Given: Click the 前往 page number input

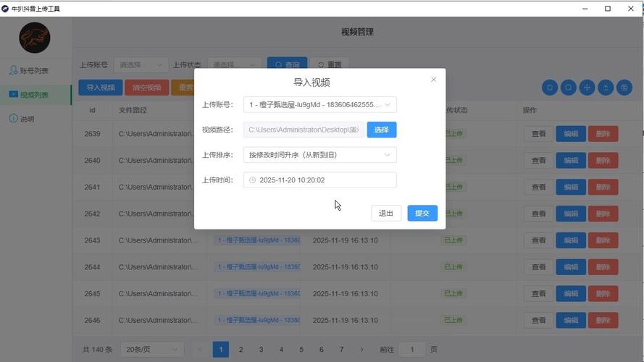Looking at the screenshot, I should click(x=412, y=350).
